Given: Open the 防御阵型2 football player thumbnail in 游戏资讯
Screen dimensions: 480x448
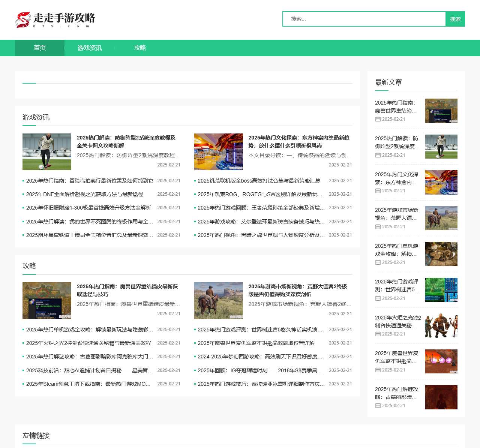Looking at the screenshot, I should (47, 152).
